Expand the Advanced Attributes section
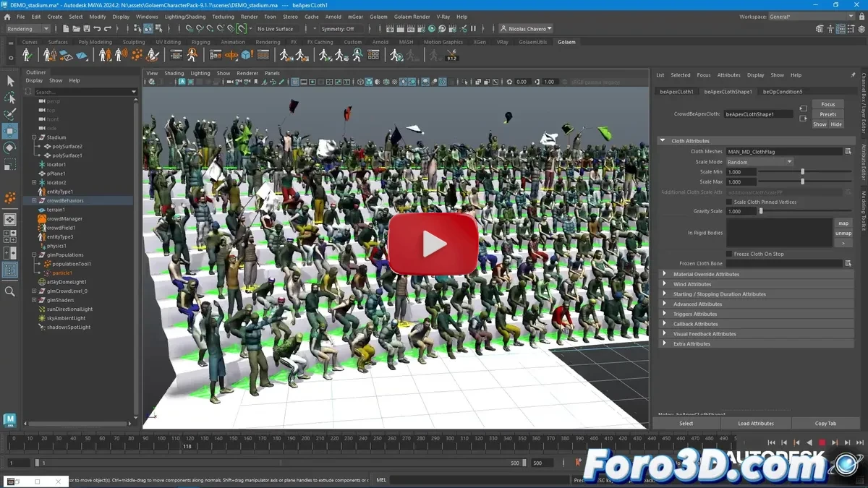 click(664, 304)
